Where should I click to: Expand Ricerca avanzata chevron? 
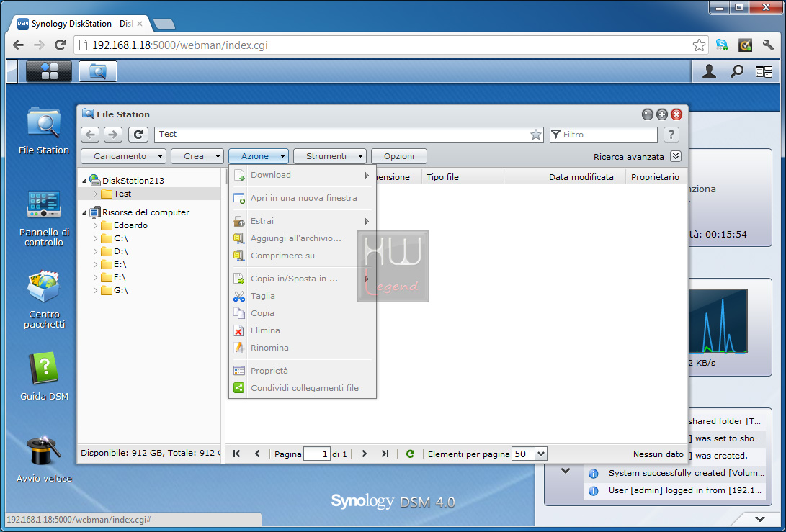[676, 156]
